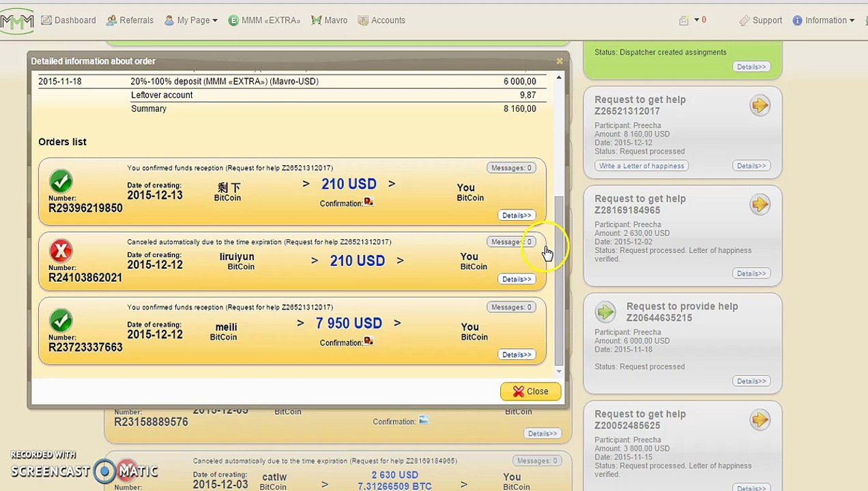The width and height of the screenshot is (868, 491).
Task: Click the 210 USD amount on 2015-12-13 order
Action: point(349,184)
